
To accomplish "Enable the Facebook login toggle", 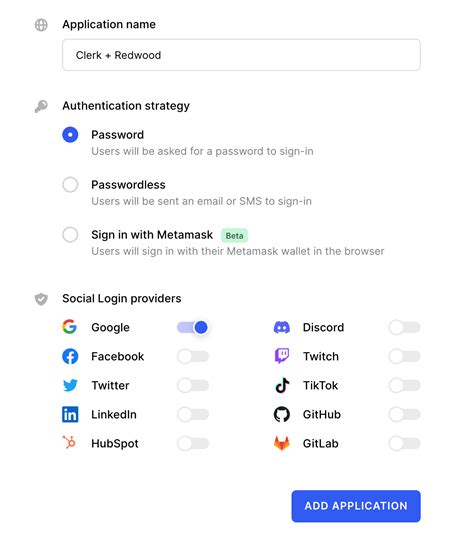I will click(x=193, y=356).
